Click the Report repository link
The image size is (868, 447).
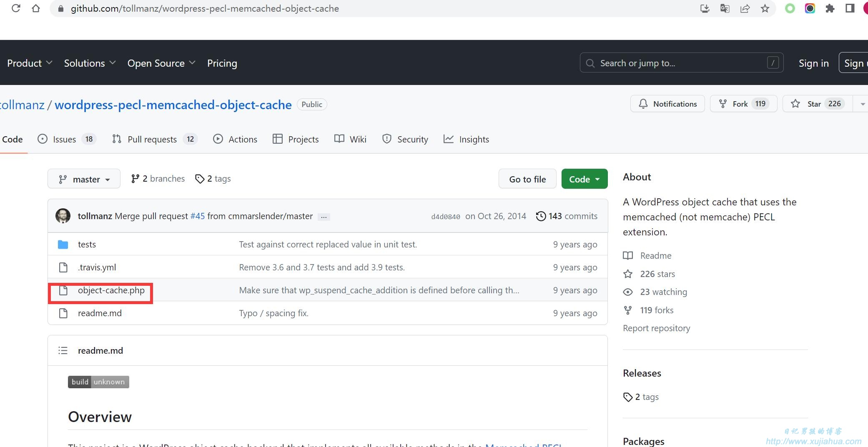coord(657,328)
